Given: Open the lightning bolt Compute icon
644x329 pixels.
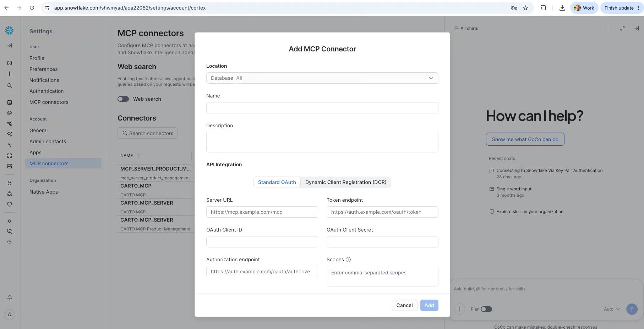Looking at the screenshot, I should pyautogui.click(x=10, y=221).
